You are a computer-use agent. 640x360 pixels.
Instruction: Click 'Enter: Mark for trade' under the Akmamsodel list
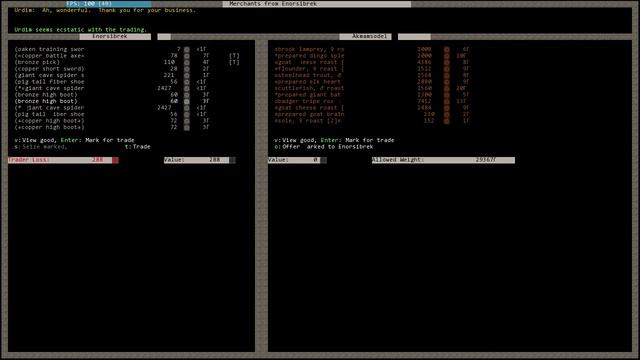358,140
